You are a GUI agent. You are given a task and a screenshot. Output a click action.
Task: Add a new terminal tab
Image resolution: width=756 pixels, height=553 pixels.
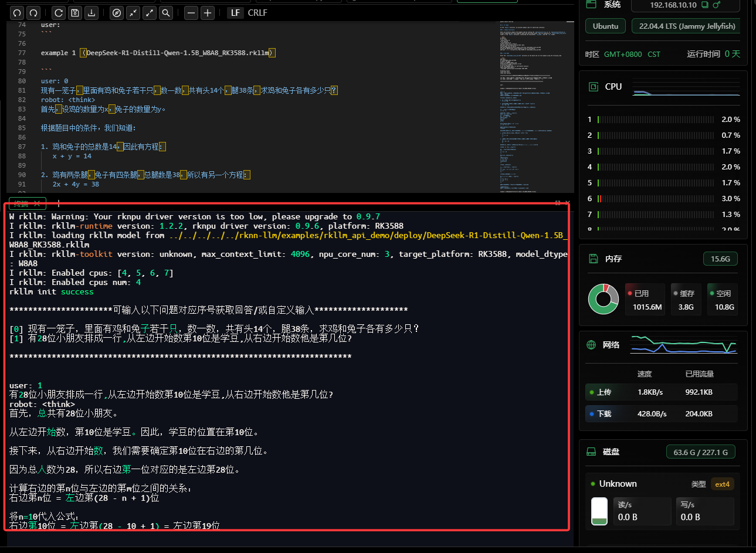point(59,203)
